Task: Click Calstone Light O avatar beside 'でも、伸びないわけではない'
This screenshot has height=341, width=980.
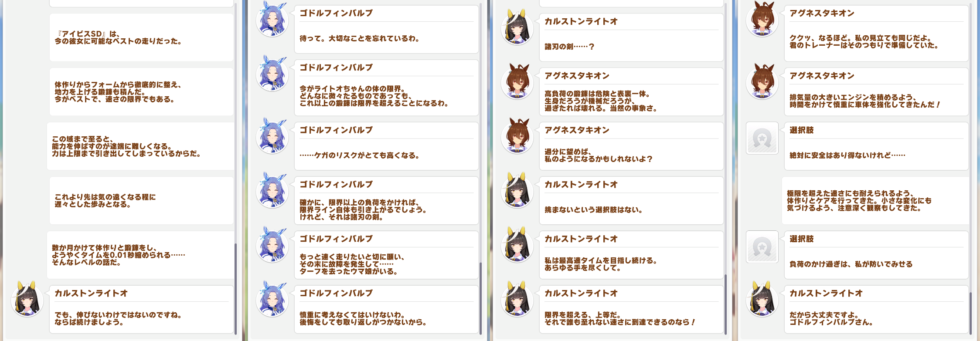Action: point(27,300)
